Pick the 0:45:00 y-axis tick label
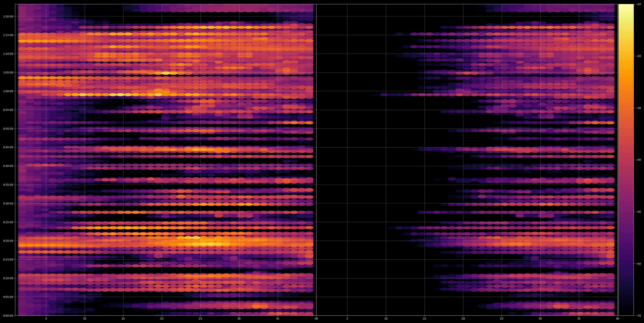 (x=8, y=147)
